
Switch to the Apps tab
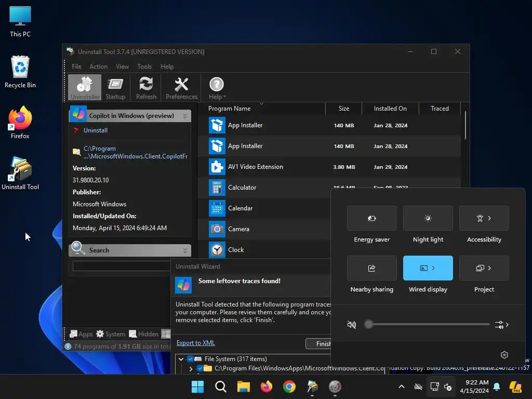click(81, 334)
